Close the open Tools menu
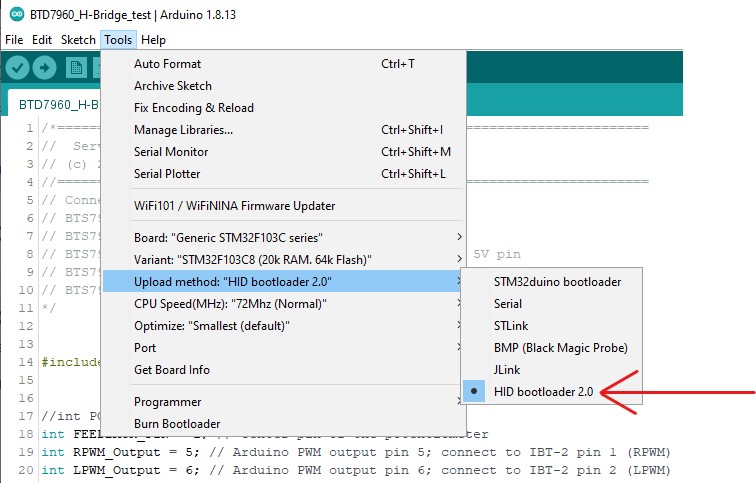756x483 pixels. coord(118,40)
